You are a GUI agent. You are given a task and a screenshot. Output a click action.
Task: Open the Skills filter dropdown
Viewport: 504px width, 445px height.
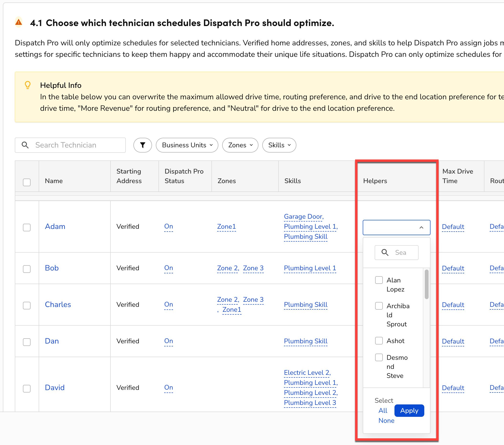point(279,145)
